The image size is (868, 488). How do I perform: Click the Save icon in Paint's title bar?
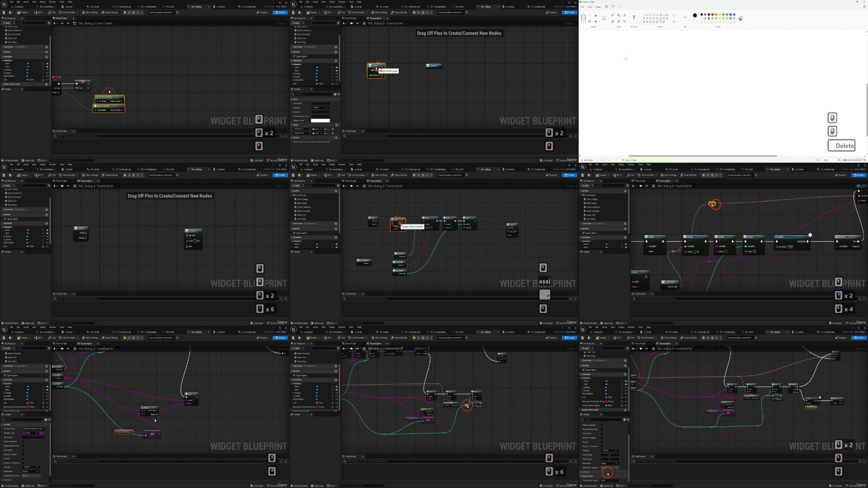[607, 7]
